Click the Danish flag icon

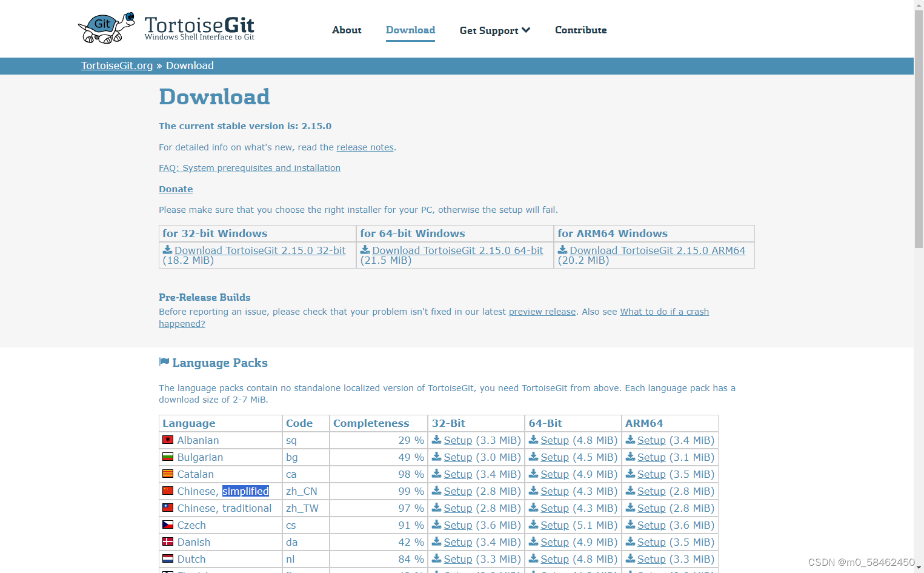pos(168,541)
